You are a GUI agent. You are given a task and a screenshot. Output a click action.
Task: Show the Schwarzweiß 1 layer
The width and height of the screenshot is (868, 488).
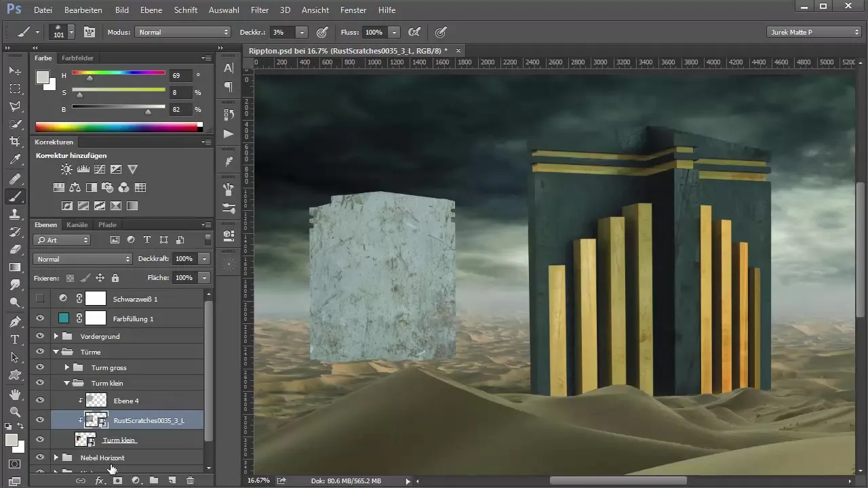40,298
